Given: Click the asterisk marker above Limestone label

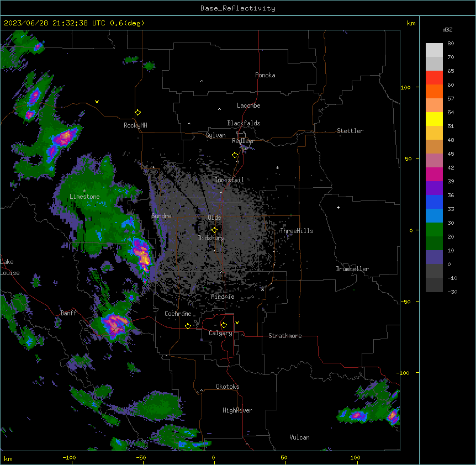Looking at the screenshot, I should pos(84,191).
